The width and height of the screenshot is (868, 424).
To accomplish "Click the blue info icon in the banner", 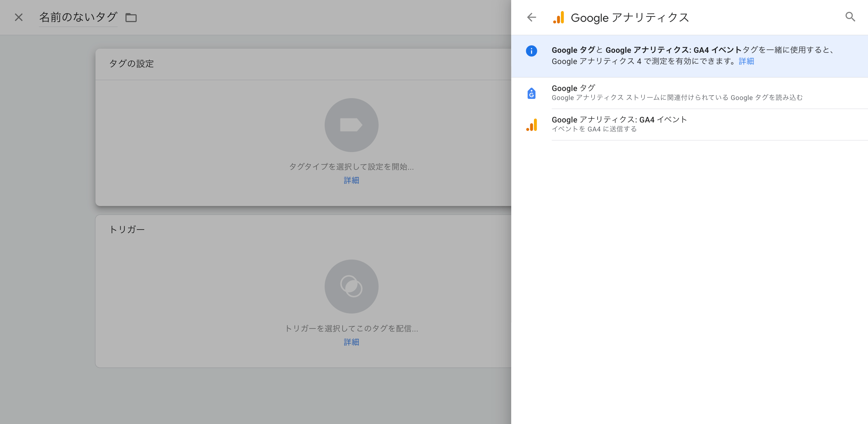I will [531, 51].
